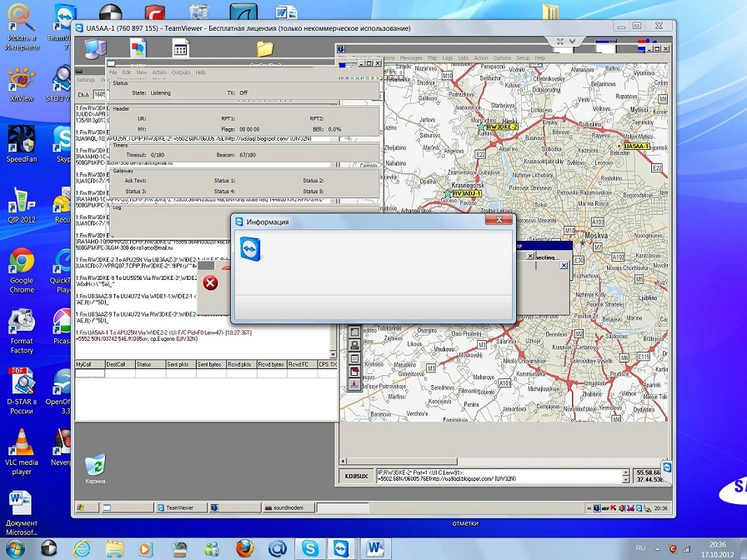Click the Sent pkts column header
747x560 pixels.
(x=181, y=364)
